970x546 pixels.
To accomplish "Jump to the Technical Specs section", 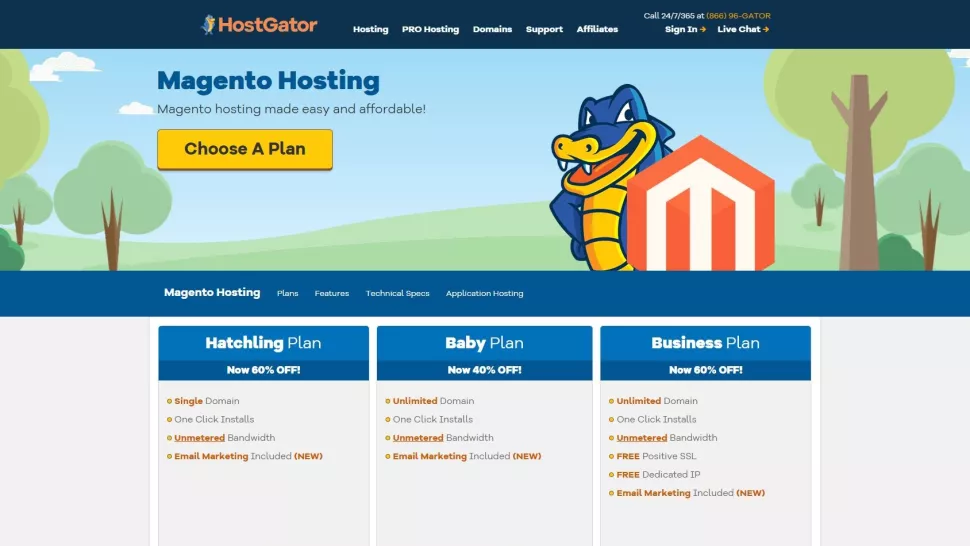I will [x=397, y=294].
